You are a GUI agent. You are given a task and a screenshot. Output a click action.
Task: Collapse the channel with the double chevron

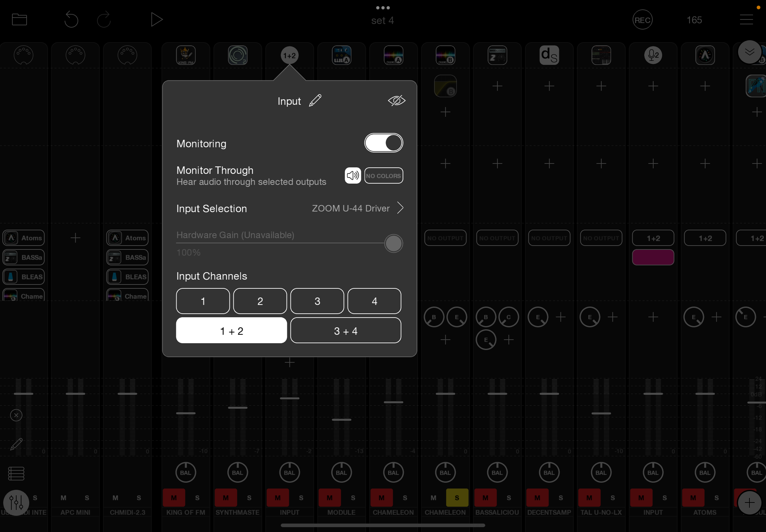click(750, 52)
